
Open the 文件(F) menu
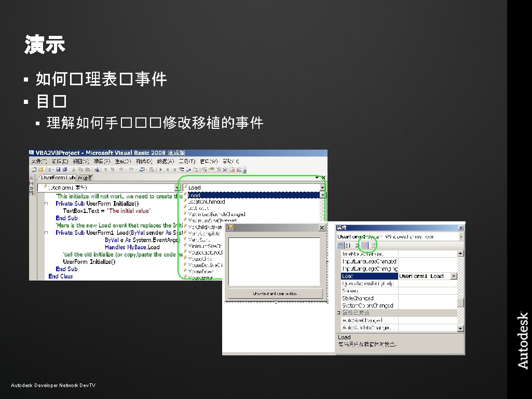pyautogui.click(x=39, y=161)
